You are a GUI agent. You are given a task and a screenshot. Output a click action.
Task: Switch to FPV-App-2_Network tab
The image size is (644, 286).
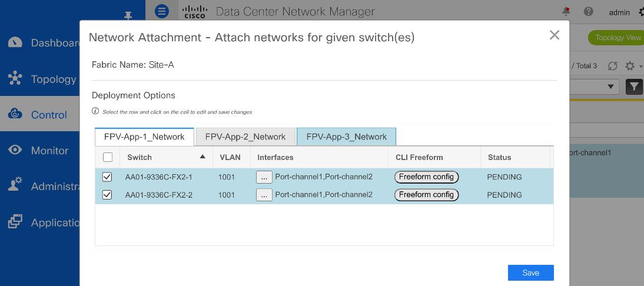pos(245,137)
